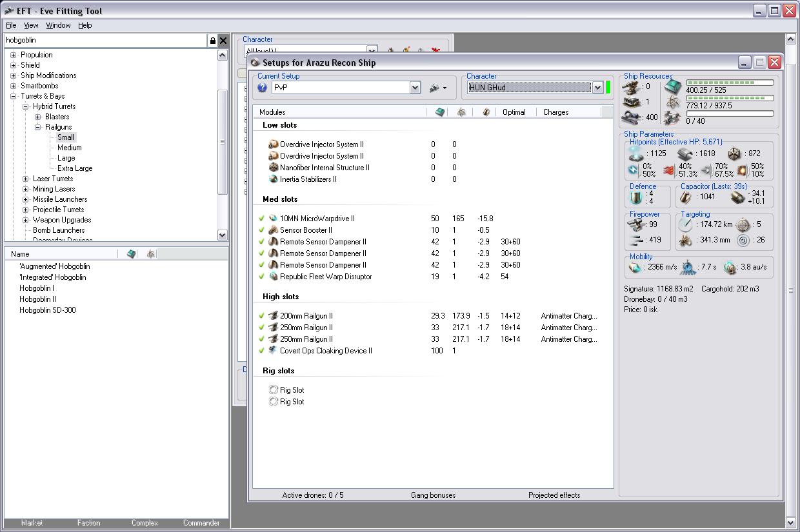Click the lock icon in search field
The width and height of the screenshot is (800, 532).
point(212,41)
